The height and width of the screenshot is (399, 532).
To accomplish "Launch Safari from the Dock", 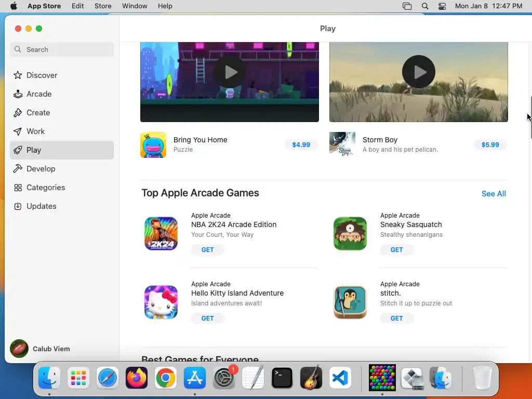I will (108, 378).
